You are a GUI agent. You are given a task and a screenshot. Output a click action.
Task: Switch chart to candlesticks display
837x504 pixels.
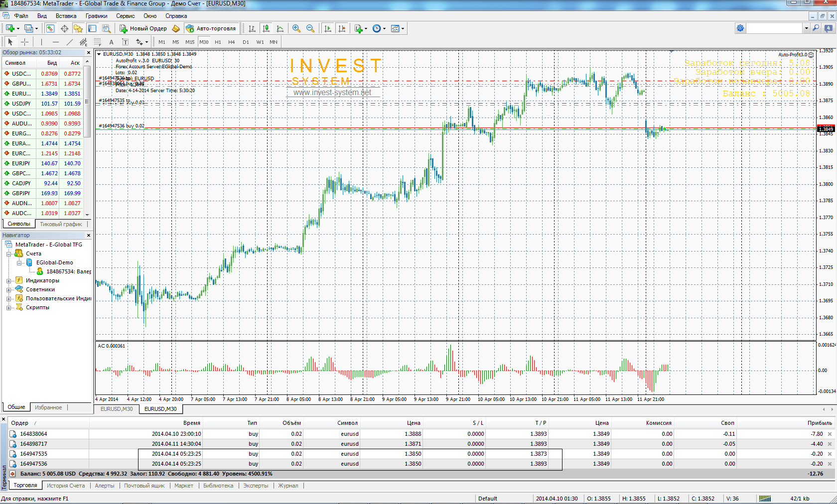266,28
